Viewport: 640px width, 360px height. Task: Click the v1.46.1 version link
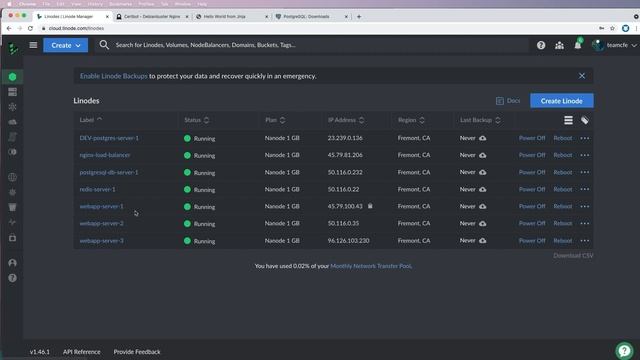pos(40,352)
